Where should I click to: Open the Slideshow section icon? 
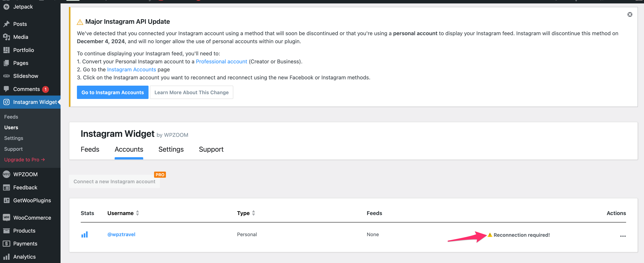click(6, 76)
